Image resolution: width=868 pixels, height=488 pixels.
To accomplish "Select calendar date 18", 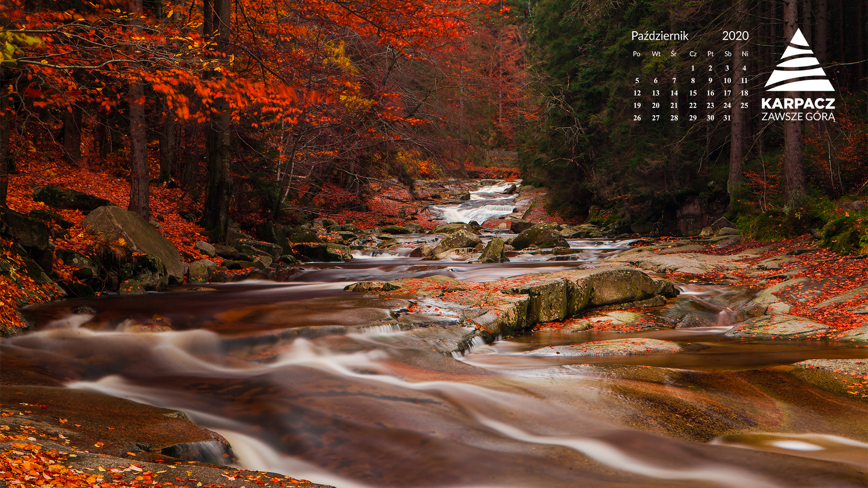I will pos(744,93).
